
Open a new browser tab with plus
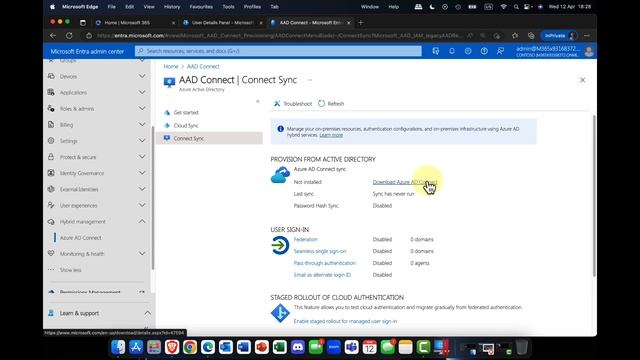[360, 23]
